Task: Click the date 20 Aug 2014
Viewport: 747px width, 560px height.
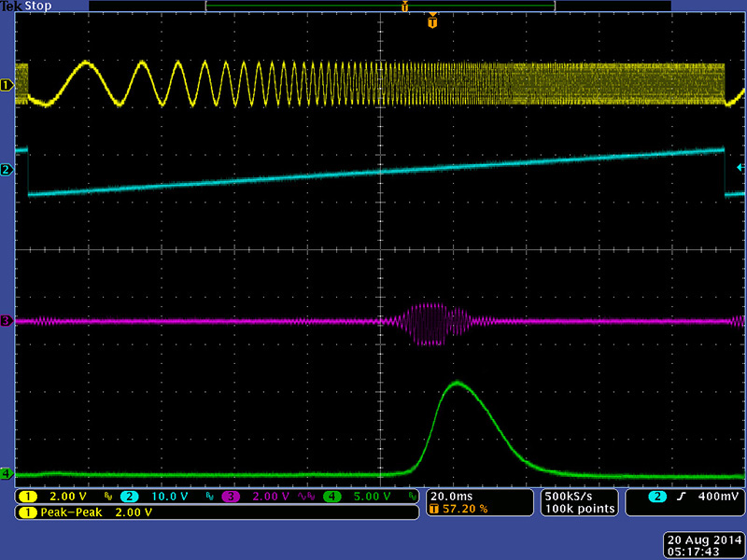Action: 705,540
